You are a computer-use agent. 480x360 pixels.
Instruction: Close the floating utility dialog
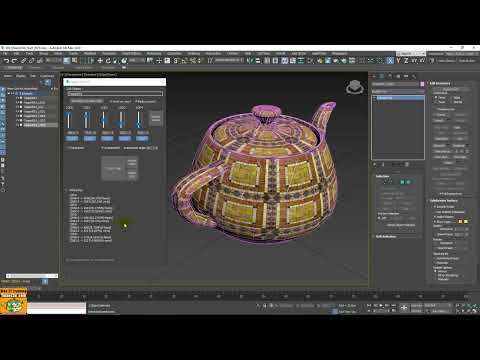coord(163,82)
